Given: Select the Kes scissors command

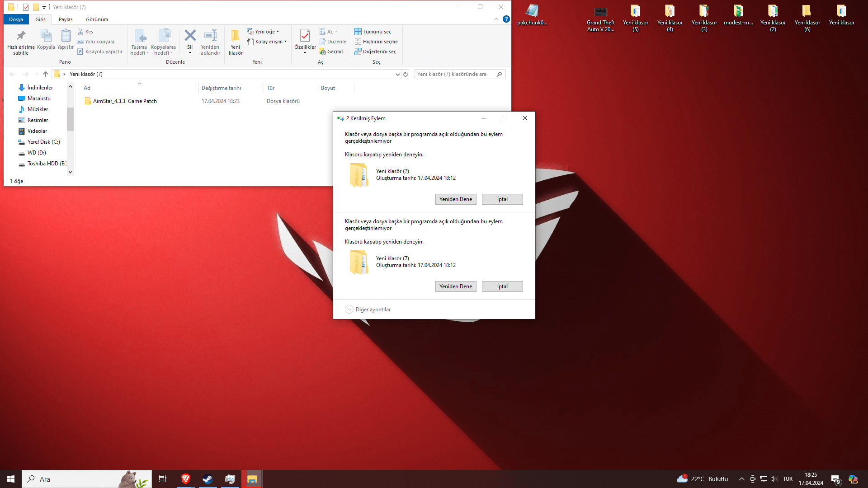Looking at the screenshot, I should tap(85, 32).
